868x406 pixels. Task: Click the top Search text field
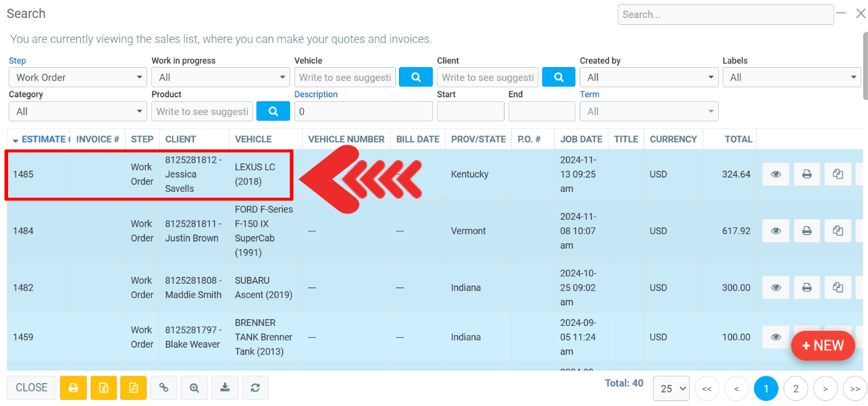[x=725, y=14]
